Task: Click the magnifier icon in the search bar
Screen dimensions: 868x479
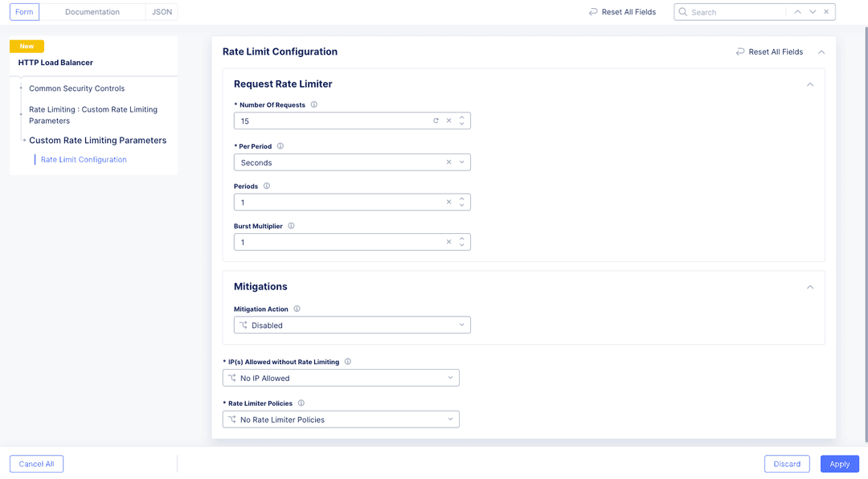Action: click(684, 11)
